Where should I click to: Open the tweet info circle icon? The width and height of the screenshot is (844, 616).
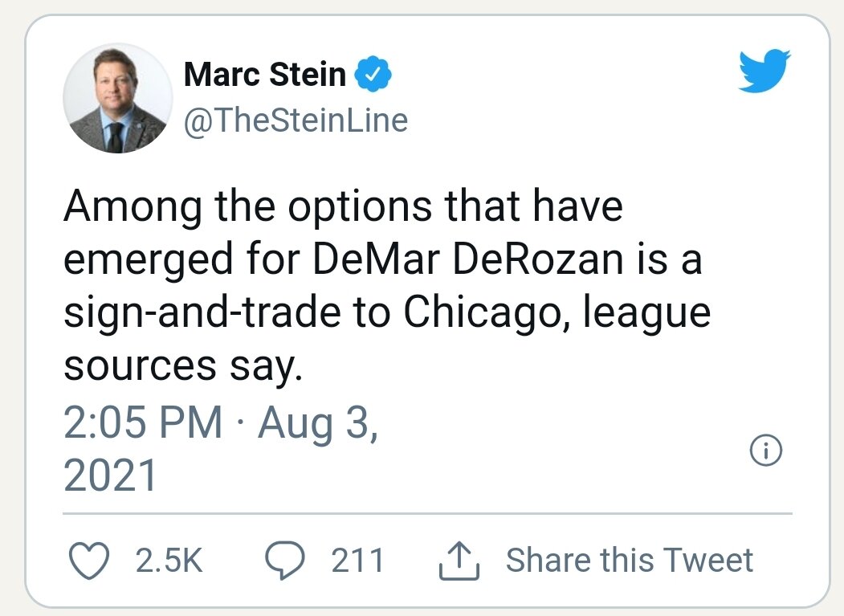pyautogui.click(x=765, y=451)
